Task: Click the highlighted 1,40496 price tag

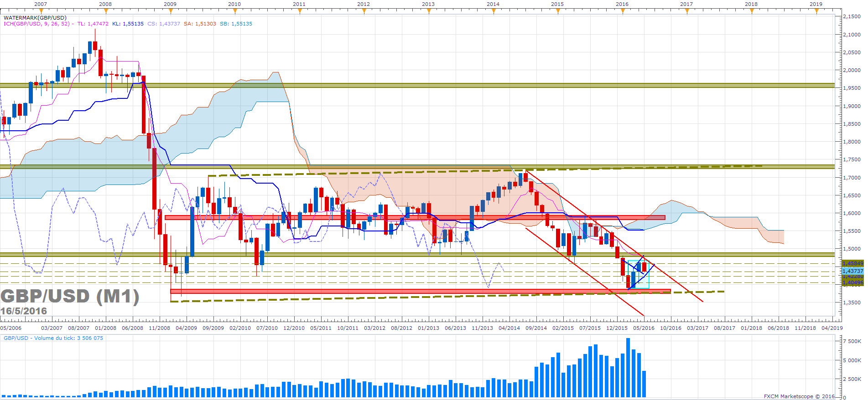Action: [852, 282]
